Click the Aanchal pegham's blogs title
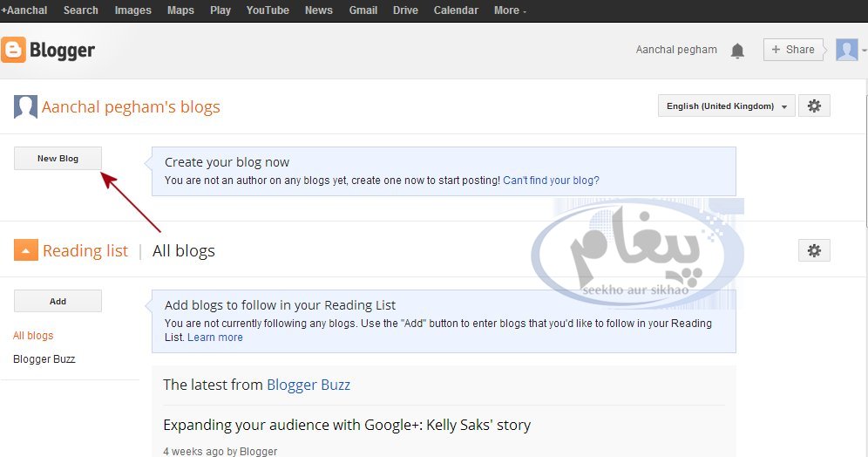 click(x=131, y=107)
